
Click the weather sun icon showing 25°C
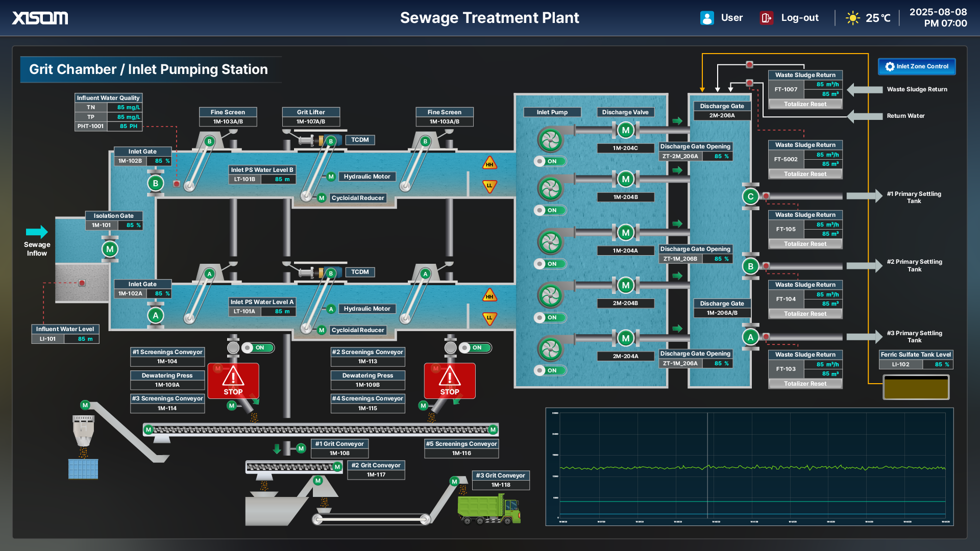pyautogui.click(x=853, y=18)
